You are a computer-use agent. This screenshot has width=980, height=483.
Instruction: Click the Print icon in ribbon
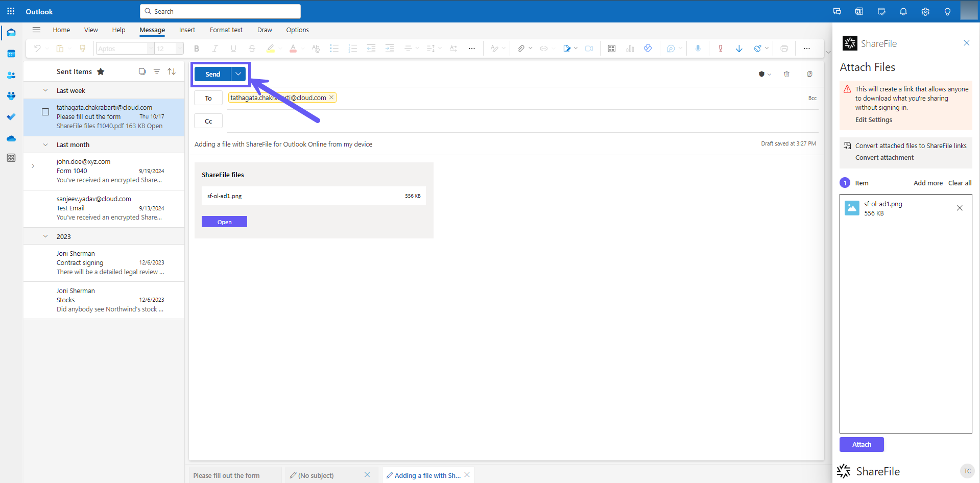coord(784,49)
